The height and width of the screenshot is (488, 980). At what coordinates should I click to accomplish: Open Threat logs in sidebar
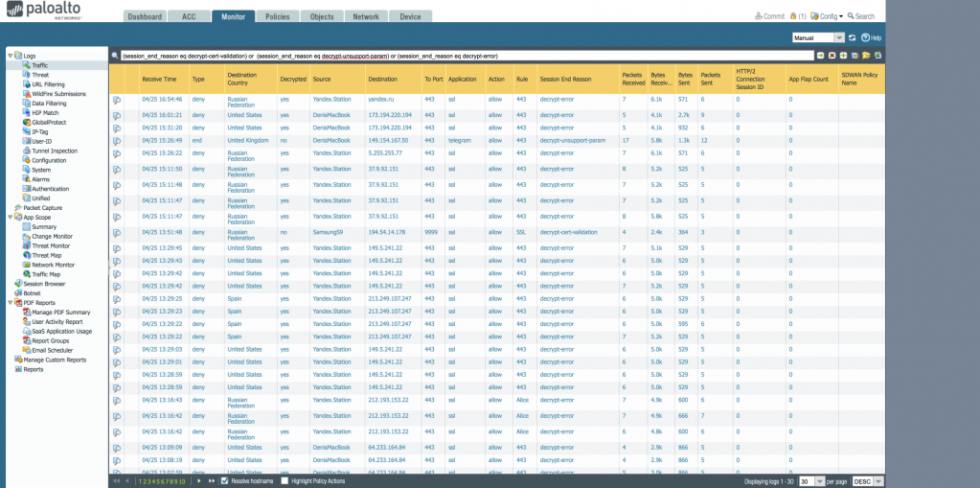click(x=40, y=75)
